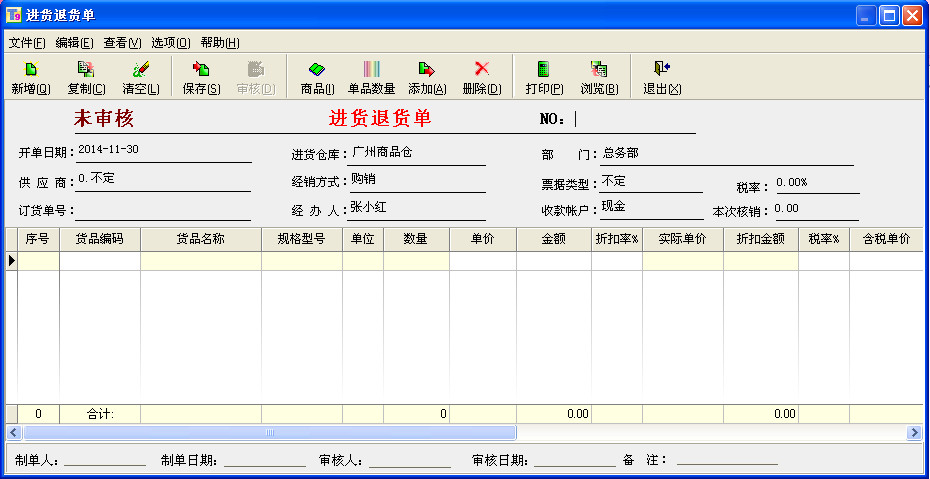Viewport: 930px width, 479px height.
Task: Click the 未审核 status text
Action: coord(104,119)
